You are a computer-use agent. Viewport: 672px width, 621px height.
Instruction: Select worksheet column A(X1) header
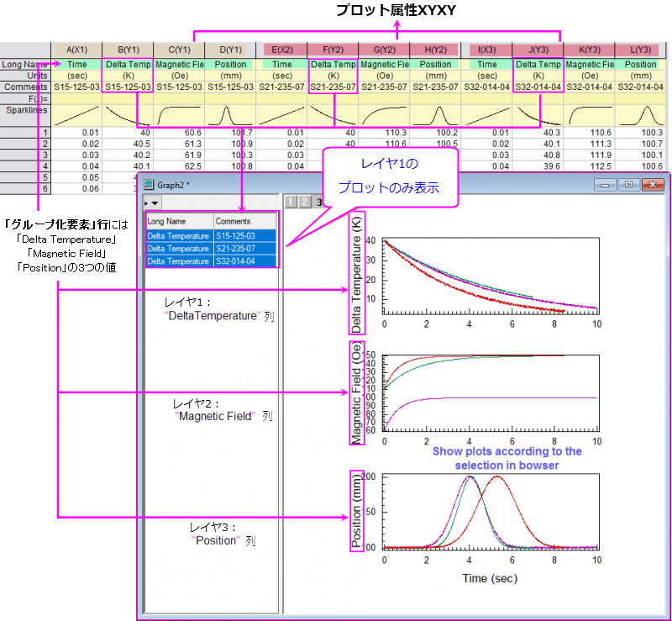(76, 50)
